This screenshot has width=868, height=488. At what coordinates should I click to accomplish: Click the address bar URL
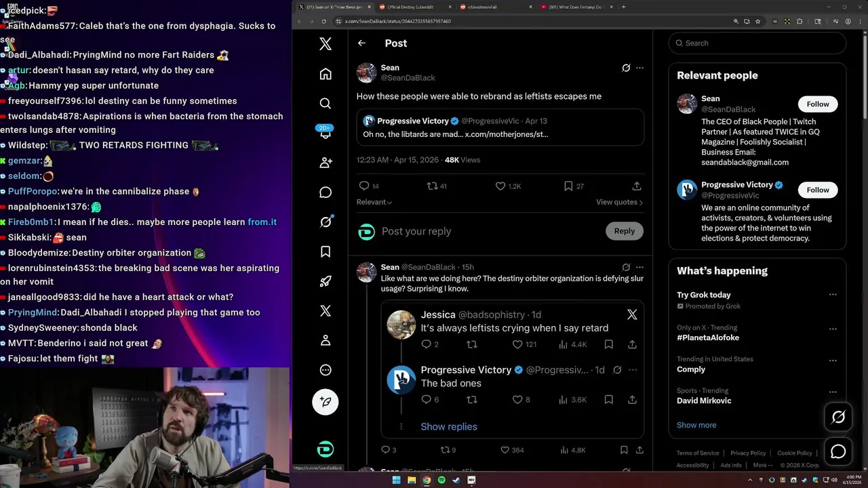pos(397,21)
